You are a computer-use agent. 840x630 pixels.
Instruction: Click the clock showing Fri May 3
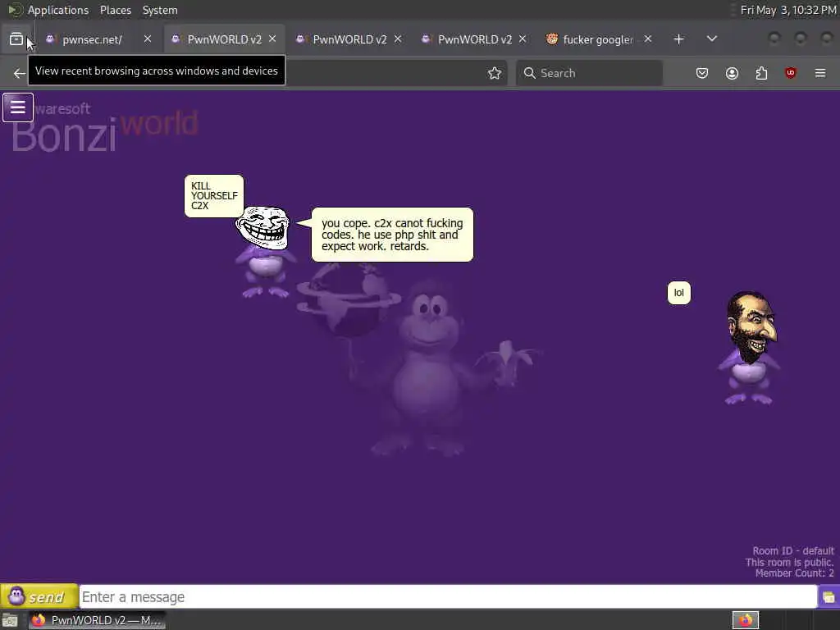click(788, 10)
